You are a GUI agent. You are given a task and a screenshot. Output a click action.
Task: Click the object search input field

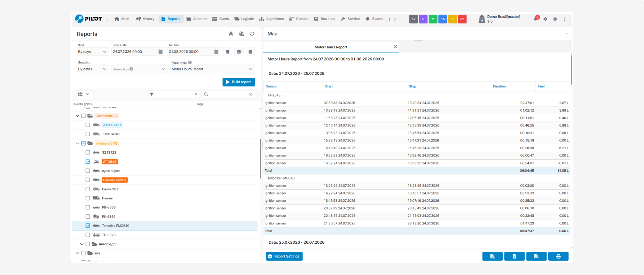[x=228, y=94]
